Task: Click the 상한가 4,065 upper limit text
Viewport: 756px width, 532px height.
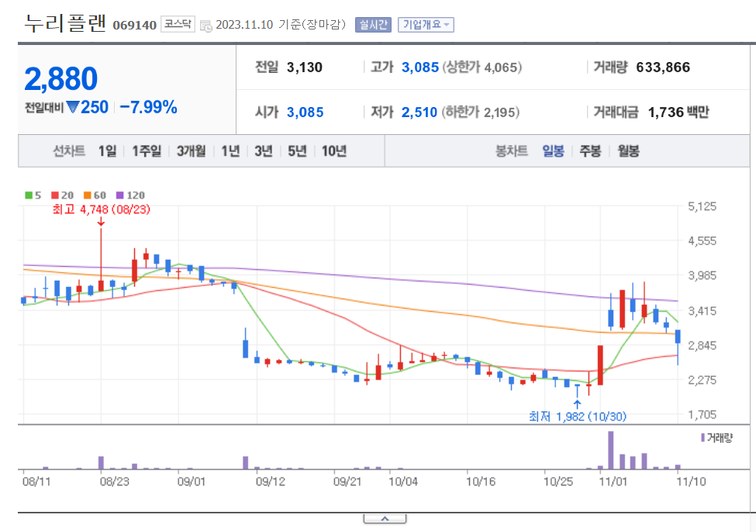Action: click(482, 67)
